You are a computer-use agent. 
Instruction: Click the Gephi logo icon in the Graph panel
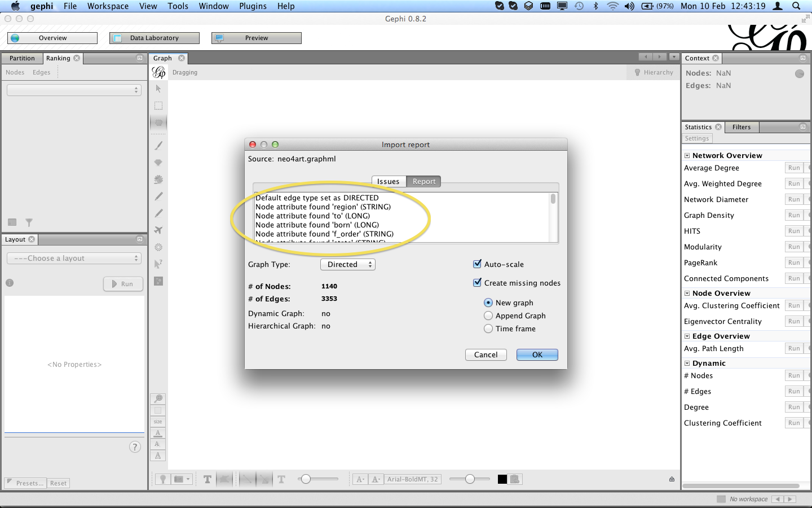(159, 72)
